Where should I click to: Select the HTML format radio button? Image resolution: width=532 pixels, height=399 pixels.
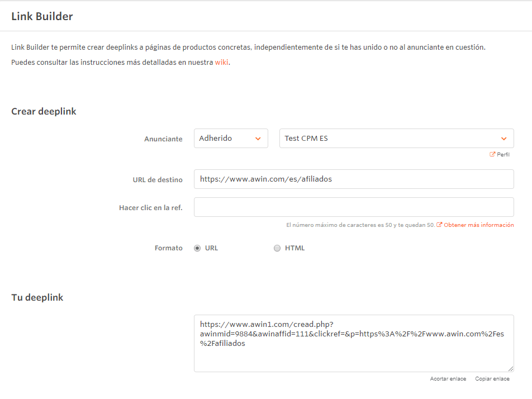click(x=277, y=249)
